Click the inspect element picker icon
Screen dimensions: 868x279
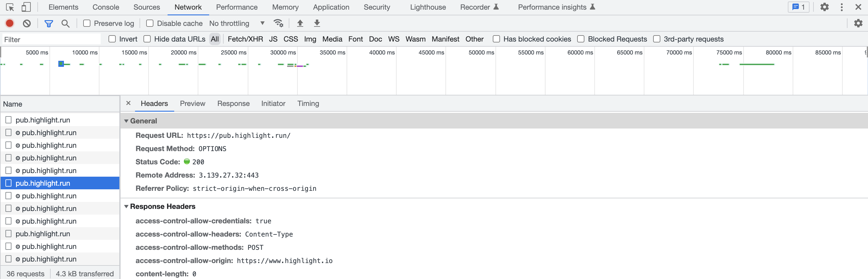click(x=10, y=7)
